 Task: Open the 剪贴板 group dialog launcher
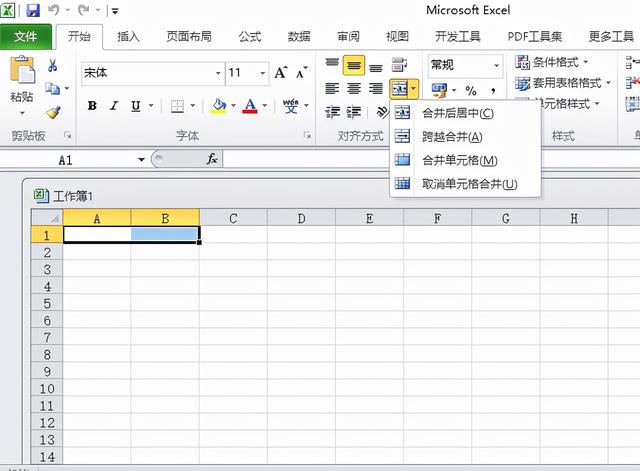click(x=68, y=135)
